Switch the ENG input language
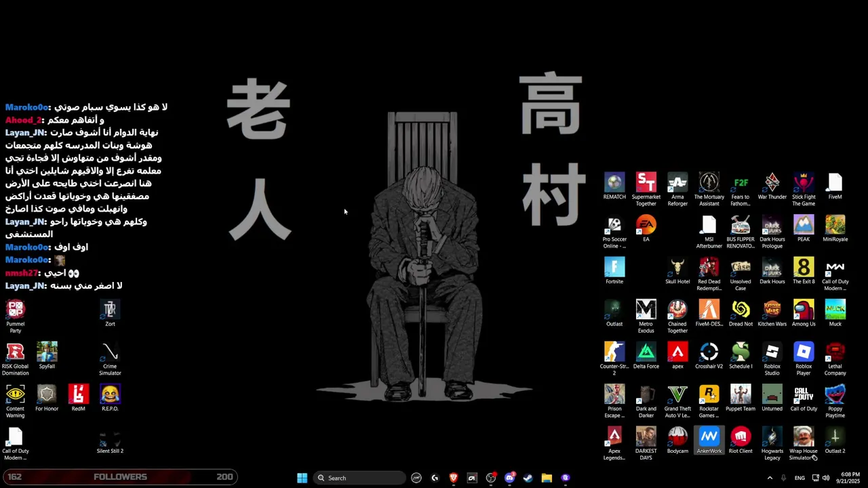868x488 pixels. click(800, 478)
